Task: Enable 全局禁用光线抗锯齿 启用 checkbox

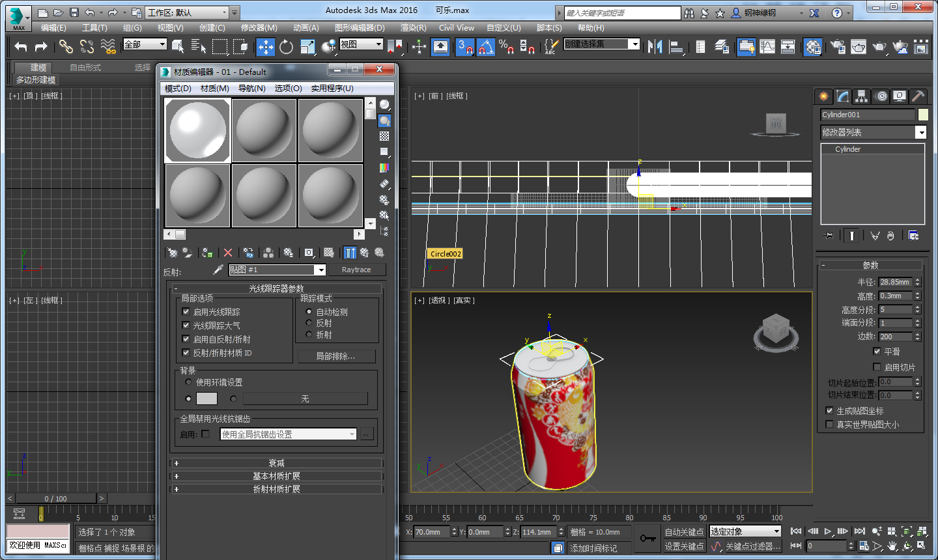Action: coord(206,434)
